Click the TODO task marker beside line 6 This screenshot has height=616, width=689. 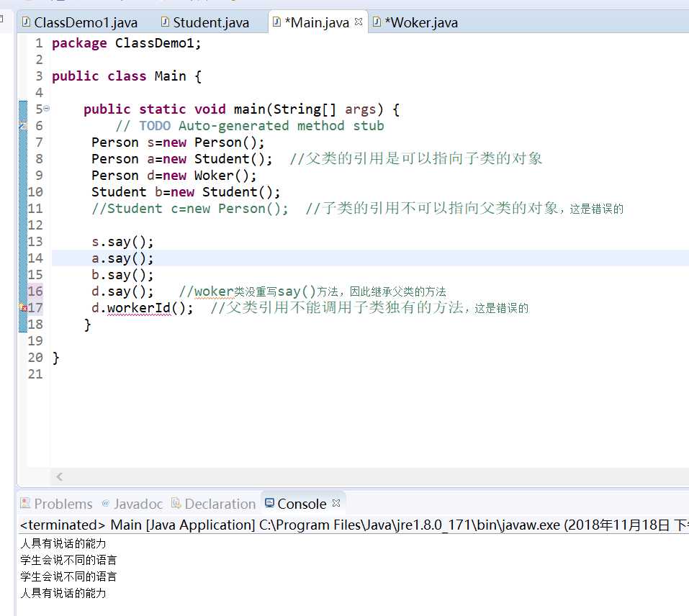(23, 126)
